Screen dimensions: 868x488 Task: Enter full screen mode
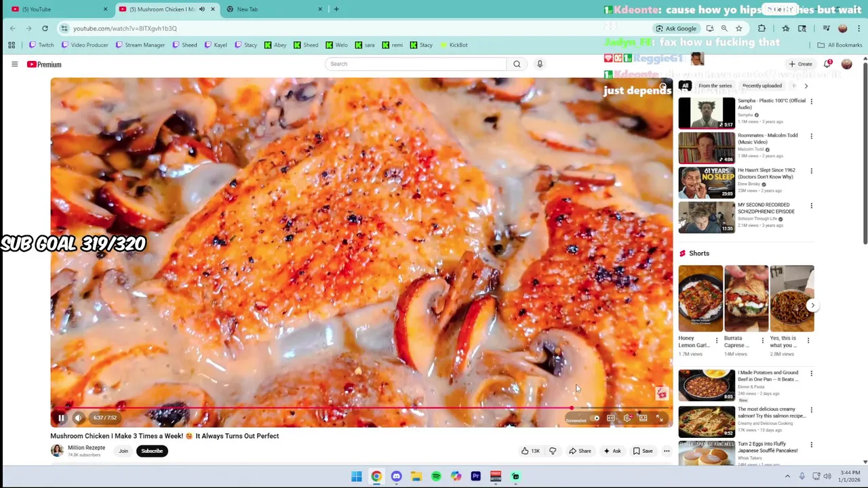[659, 418]
